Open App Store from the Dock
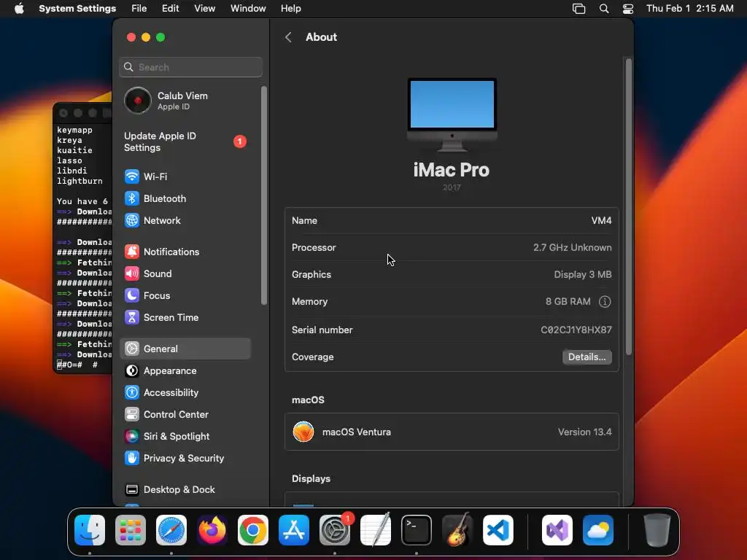747x560 pixels. point(294,530)
